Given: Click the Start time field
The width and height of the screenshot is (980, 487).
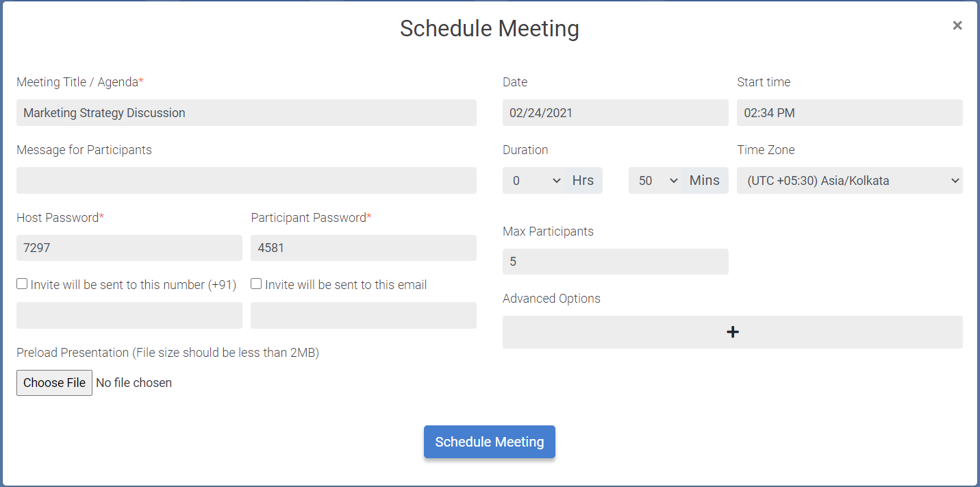Looking at the screenshot, I should pos(849,112).
